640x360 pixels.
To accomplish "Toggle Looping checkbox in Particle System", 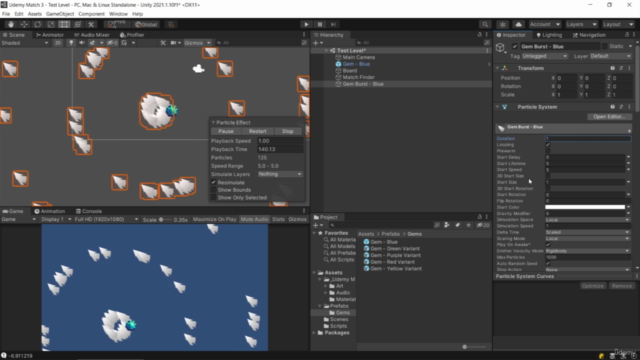I will (548, 144).
